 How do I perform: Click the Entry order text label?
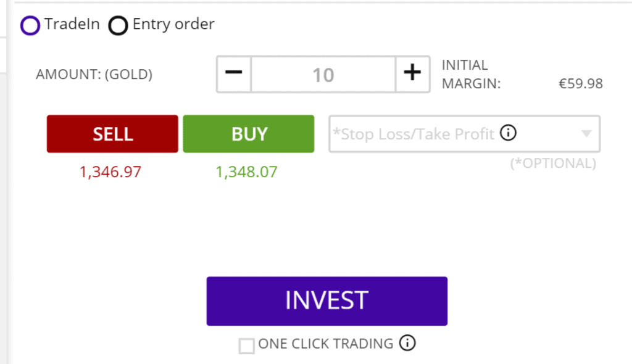[x=173, y=25]
